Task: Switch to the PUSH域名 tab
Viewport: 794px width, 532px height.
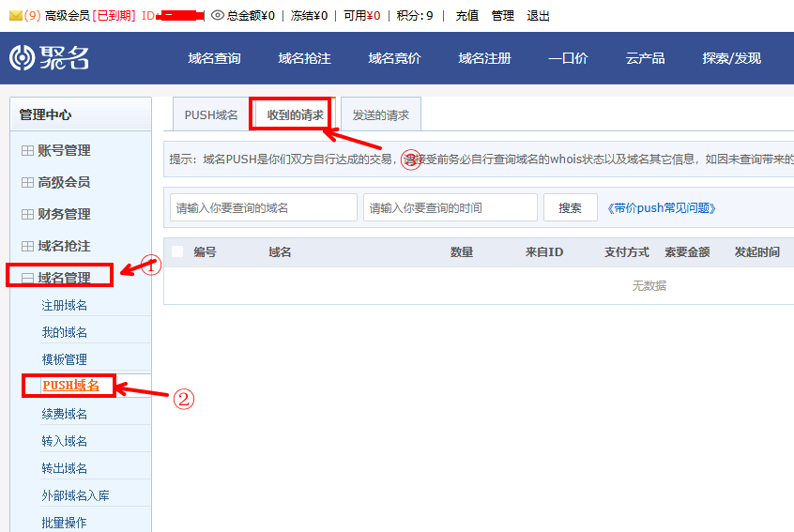Action: click(x=211, y=114)
